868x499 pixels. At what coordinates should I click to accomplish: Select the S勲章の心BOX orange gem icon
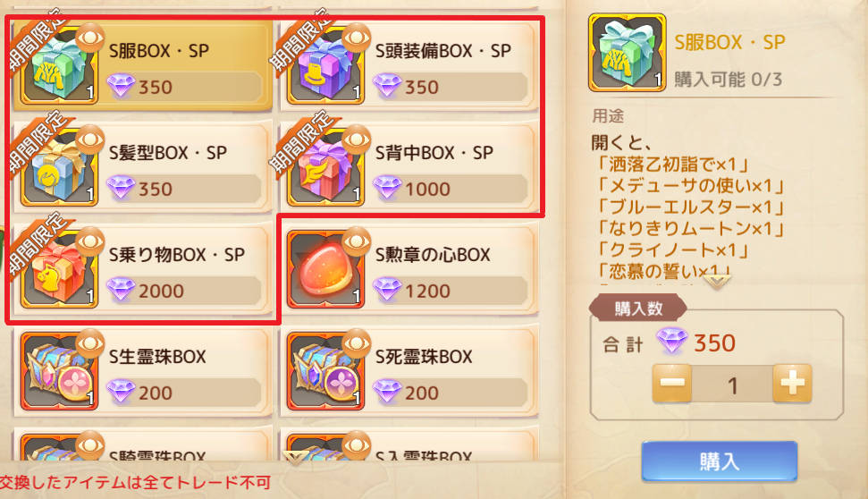[x=325, y=270]
